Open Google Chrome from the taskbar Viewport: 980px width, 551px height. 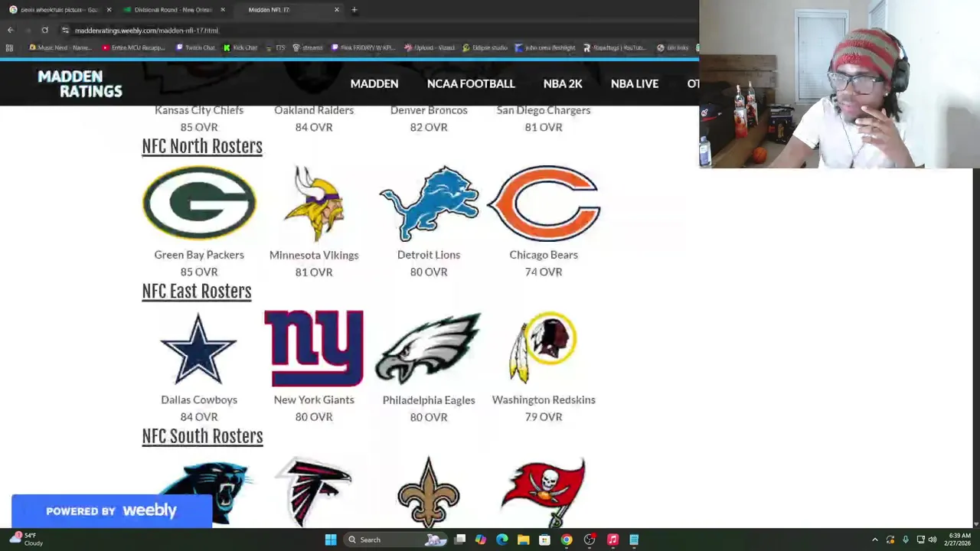567,540
